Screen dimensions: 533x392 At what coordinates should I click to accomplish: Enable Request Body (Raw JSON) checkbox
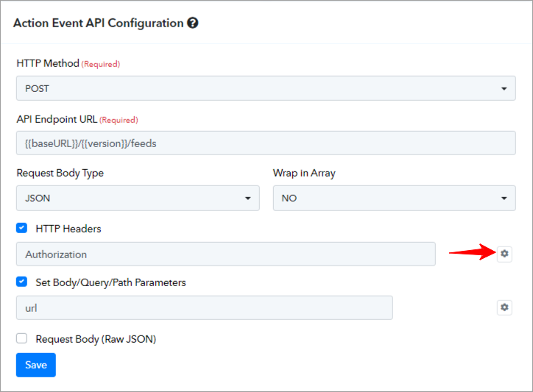click(22, 338)
